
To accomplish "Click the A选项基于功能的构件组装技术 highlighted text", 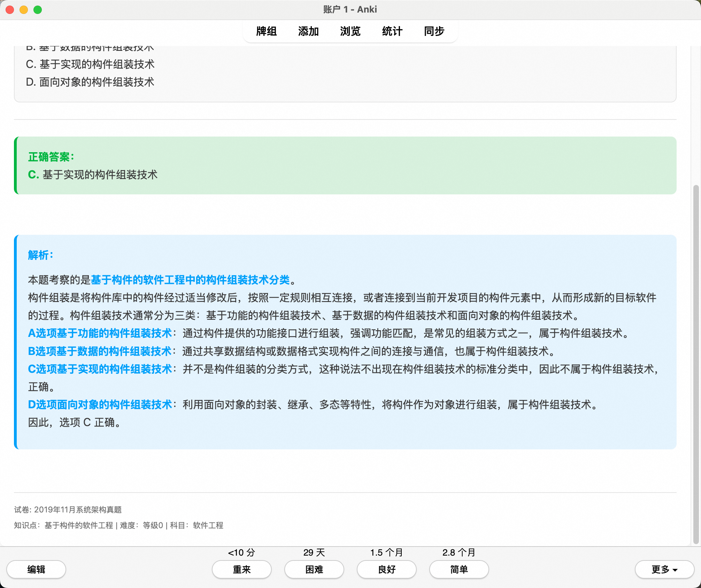I will tap(100, 333).
